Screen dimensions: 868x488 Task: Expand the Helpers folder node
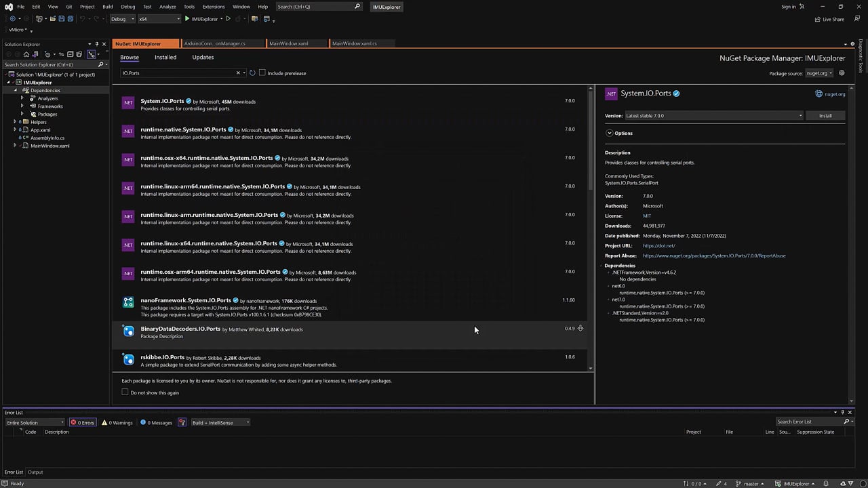(x=15, y=122)
